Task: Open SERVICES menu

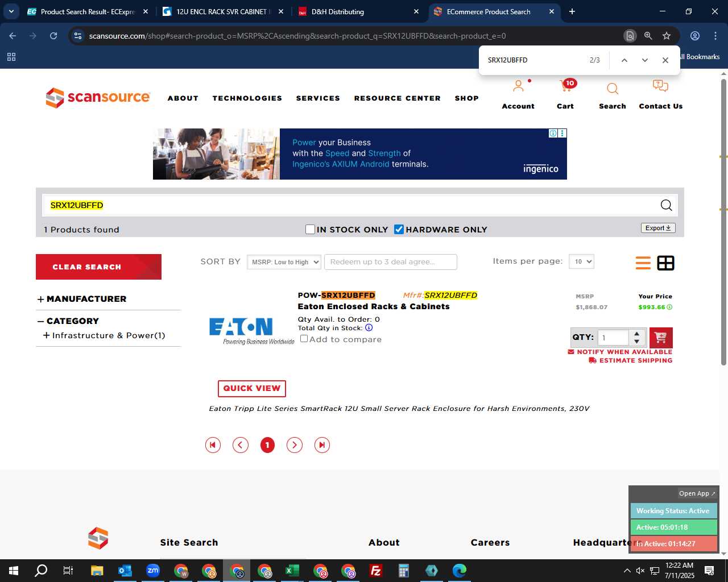Action: (x=318, y=98)
